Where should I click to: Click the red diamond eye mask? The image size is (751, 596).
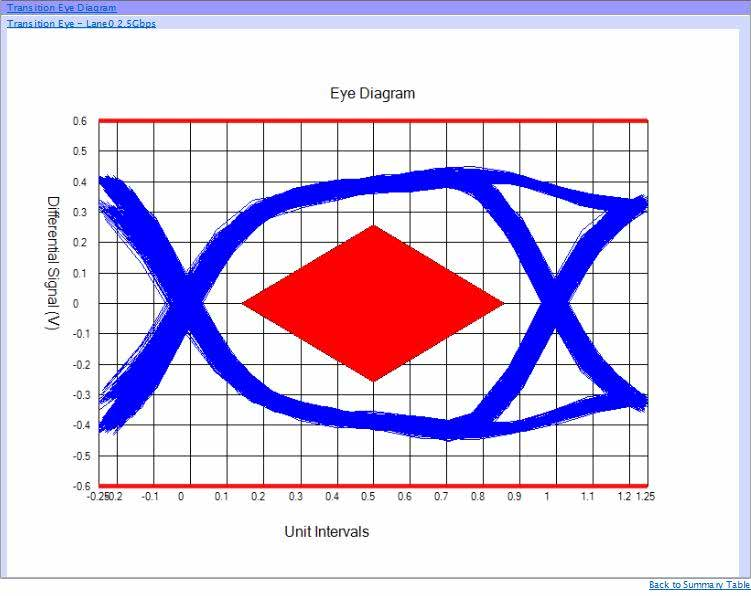coord(373,303)
